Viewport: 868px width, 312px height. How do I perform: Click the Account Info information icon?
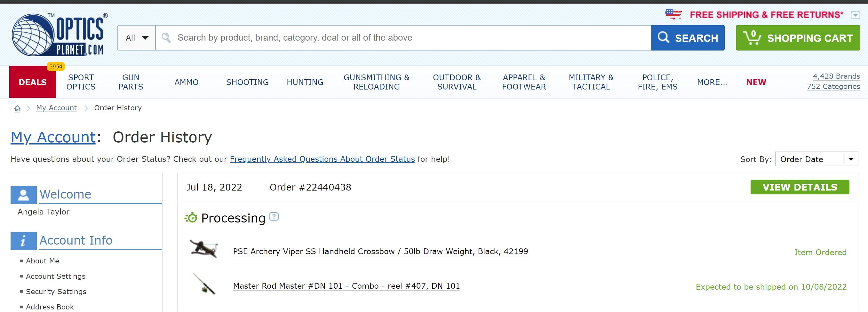coord(23,240)
